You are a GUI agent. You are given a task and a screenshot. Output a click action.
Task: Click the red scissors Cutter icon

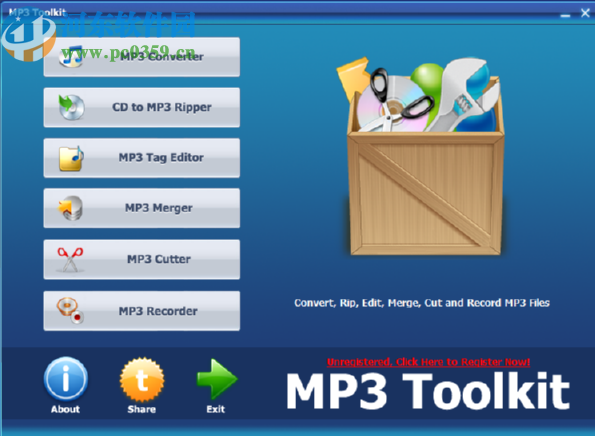(x=70, y=260)
